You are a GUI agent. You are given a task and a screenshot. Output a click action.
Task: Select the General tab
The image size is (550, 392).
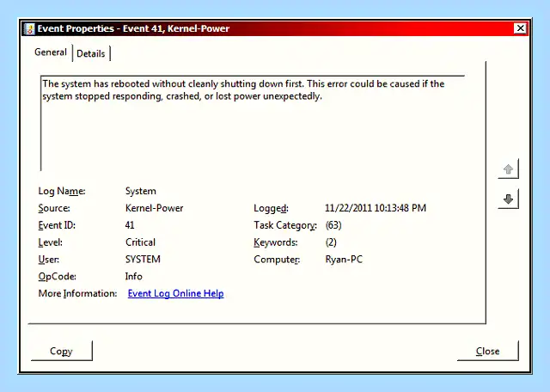pyautogui.click(x=51, y=52)
